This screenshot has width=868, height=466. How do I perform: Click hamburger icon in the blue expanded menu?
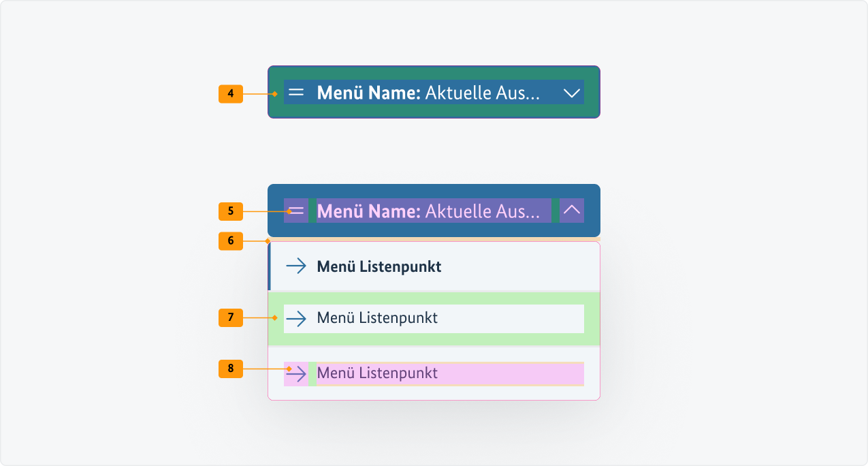(x=296, y=211)
